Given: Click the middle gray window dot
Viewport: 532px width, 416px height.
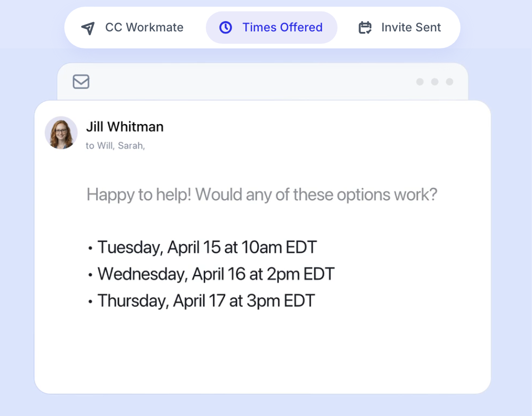Looking at the screenshot, I should pyautogui.click(x=435, y=82).
